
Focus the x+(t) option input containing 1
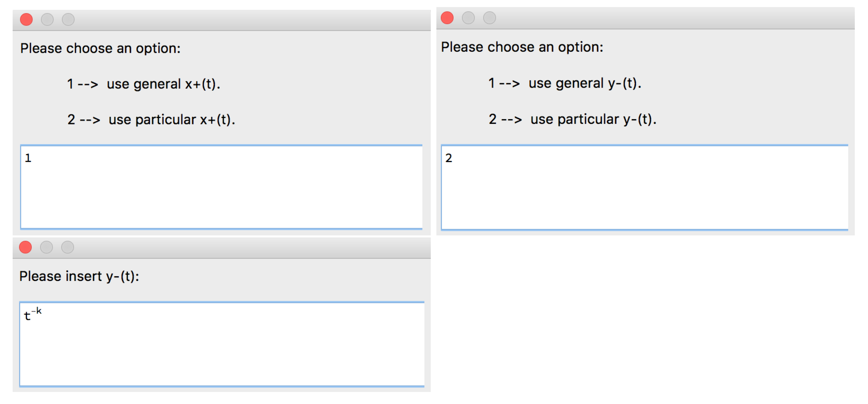point(221,187)
